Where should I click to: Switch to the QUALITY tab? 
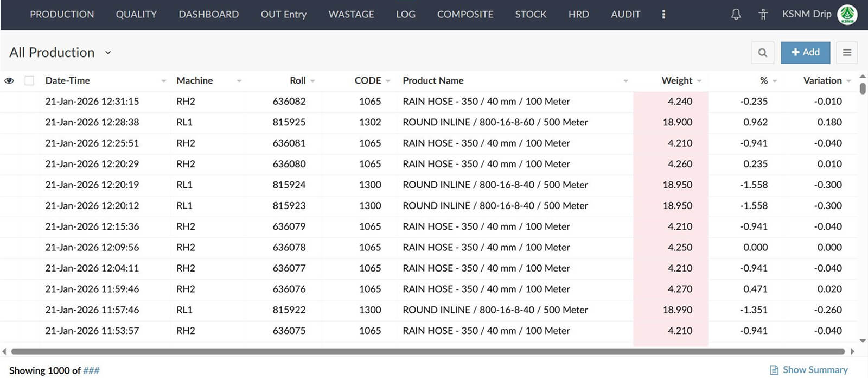point(136,15)
